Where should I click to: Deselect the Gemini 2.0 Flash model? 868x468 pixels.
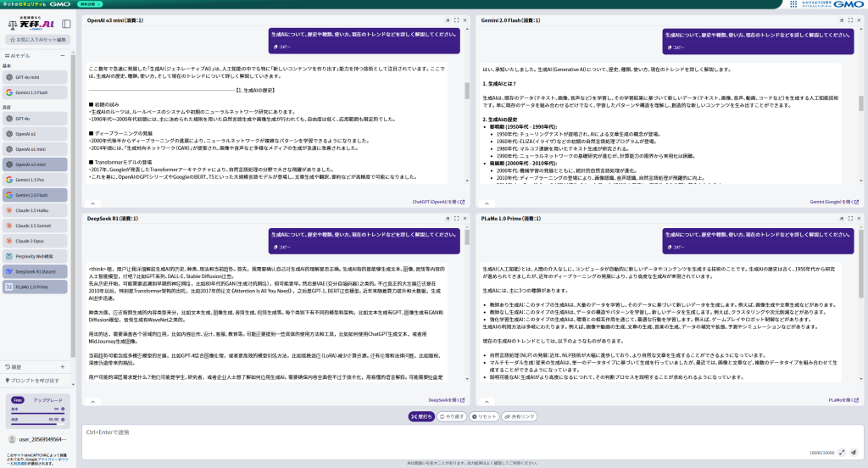[35, 195]
